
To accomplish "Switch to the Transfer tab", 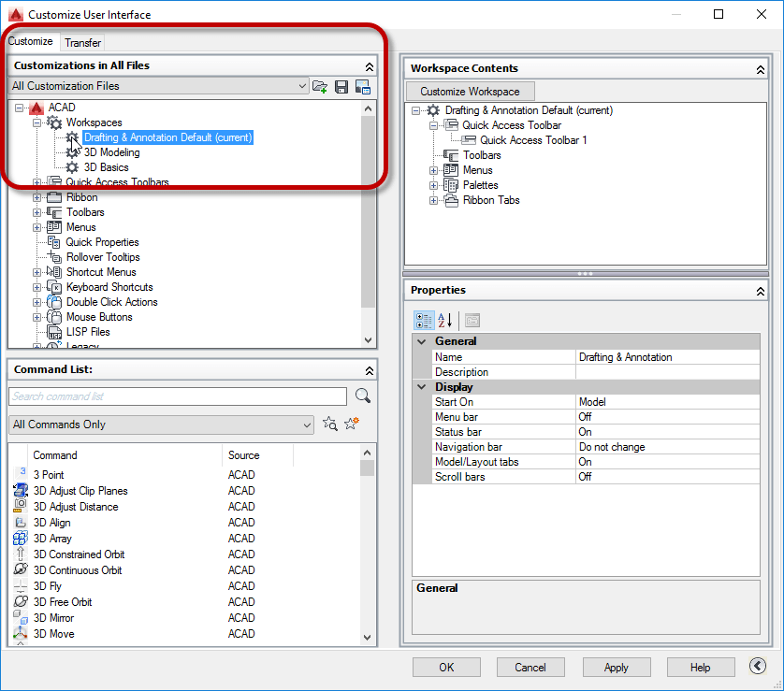I will point(82,42).
